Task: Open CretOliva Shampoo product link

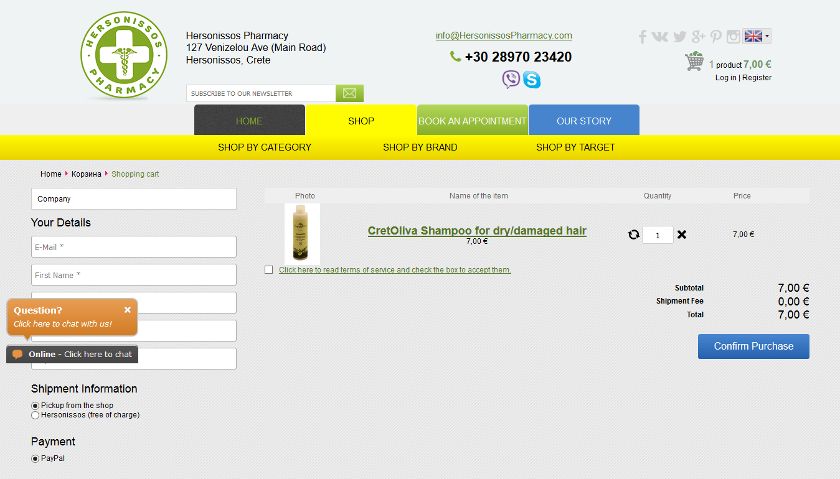Action: [x=477, y=230]
